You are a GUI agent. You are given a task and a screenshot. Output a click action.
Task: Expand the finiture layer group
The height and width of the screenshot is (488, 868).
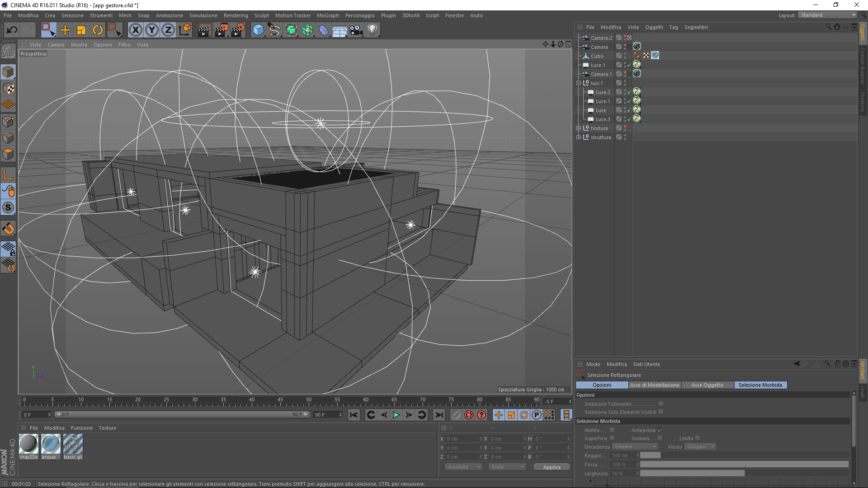[580, 128]
